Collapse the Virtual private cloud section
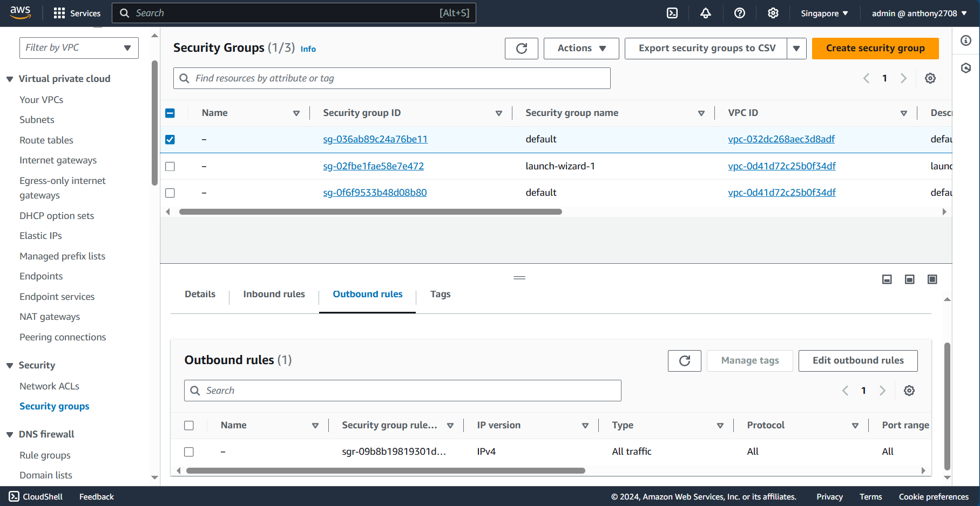Image resolution: width=980 pixels, height=506 pixels. coord(10,79)
